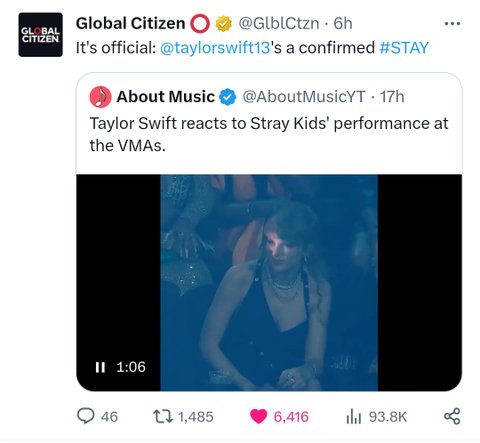Viewport: 480px width, 443px height.
Task: Click the video thumbnail of Taylor Swift
Action: click(x=269, y=282)
